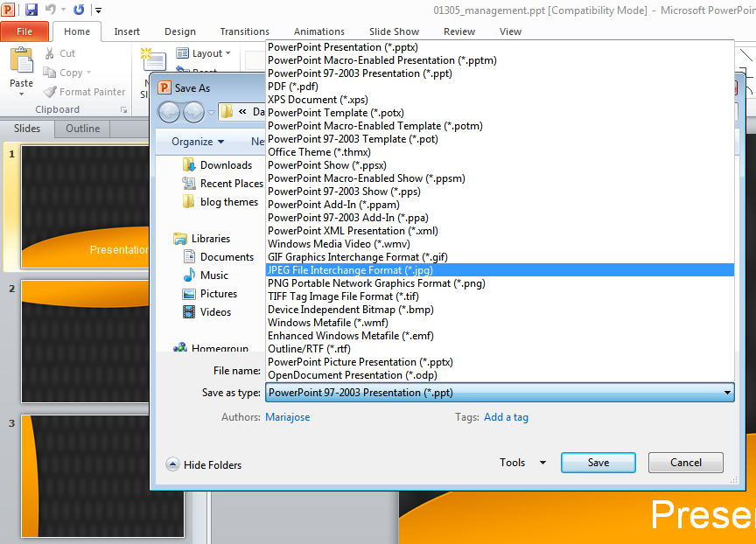Open the Organize menu
Image resolution: width=756 pixels, height=544 pixels.
coord(198,142)
